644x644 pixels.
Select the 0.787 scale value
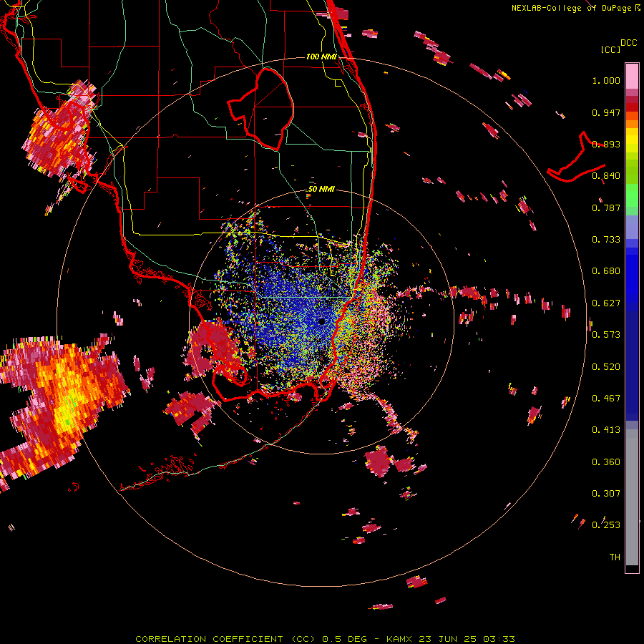(606, 208)
